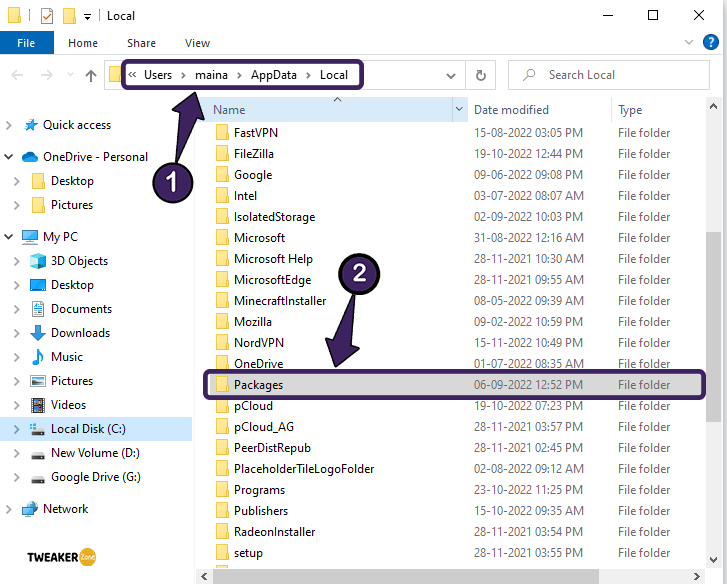727x584 pixels.
Task: Click the horizontal scrollbar thumb
Action: pos(406,576)
